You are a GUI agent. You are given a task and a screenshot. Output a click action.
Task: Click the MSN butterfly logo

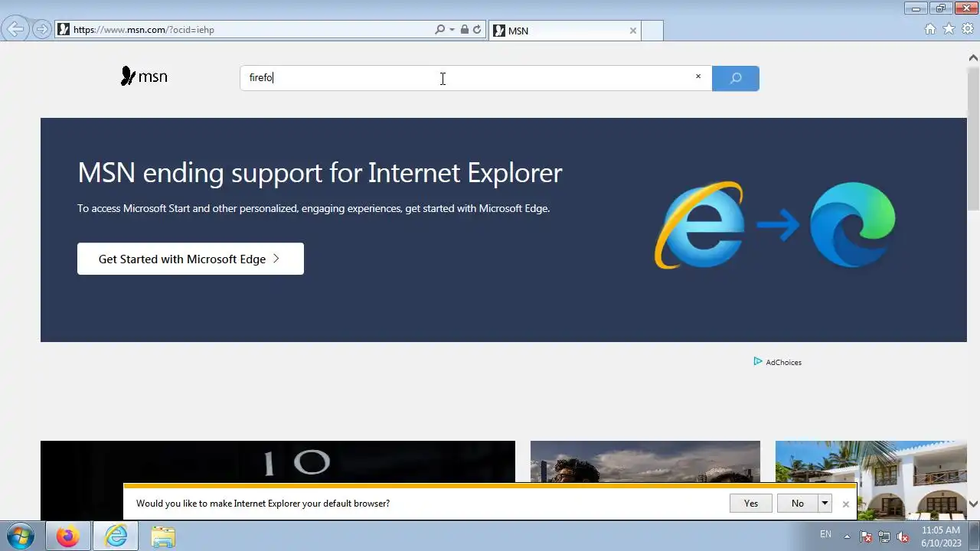pyautogui.click(x=144, y=77)
